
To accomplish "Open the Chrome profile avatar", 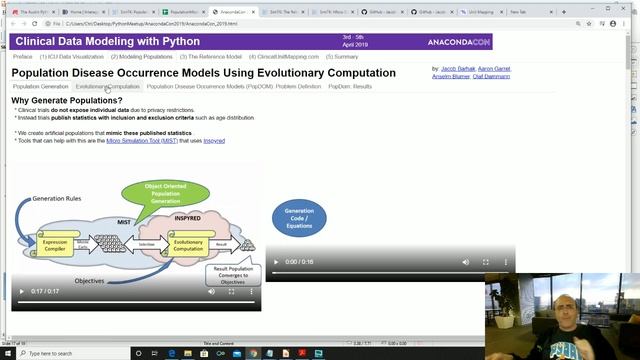I will [x=613, y=24].
